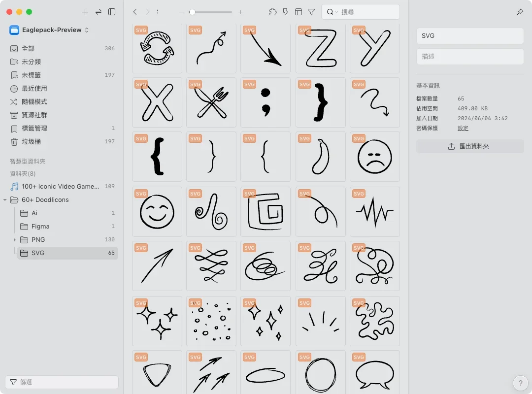532x394 pixels.
Task: Select the radiating burst lines thumbnail
Action: pos(321,321)
